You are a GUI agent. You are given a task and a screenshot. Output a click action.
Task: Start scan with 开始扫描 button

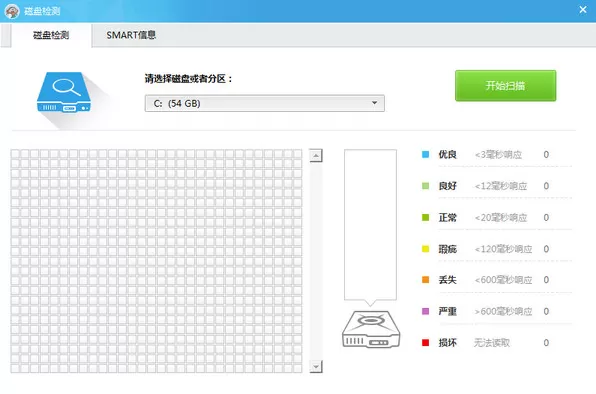click(506, 85)
